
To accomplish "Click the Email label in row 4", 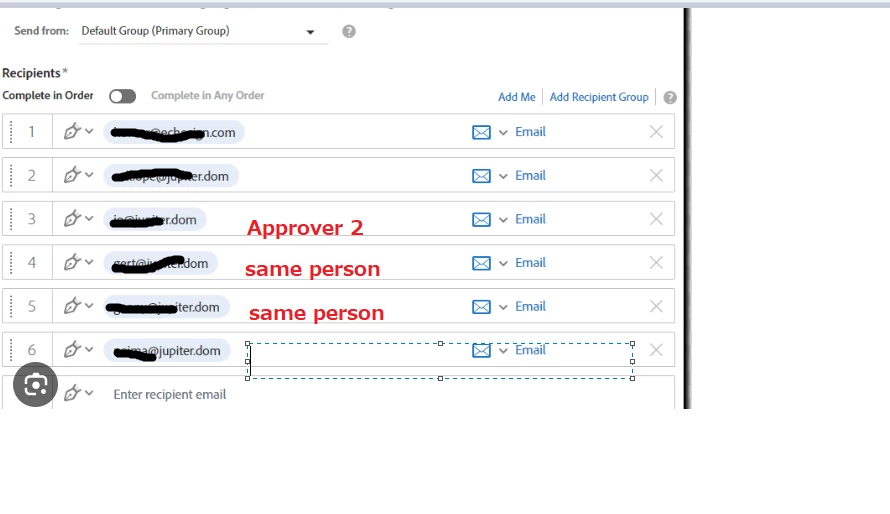I will (530, 263).
